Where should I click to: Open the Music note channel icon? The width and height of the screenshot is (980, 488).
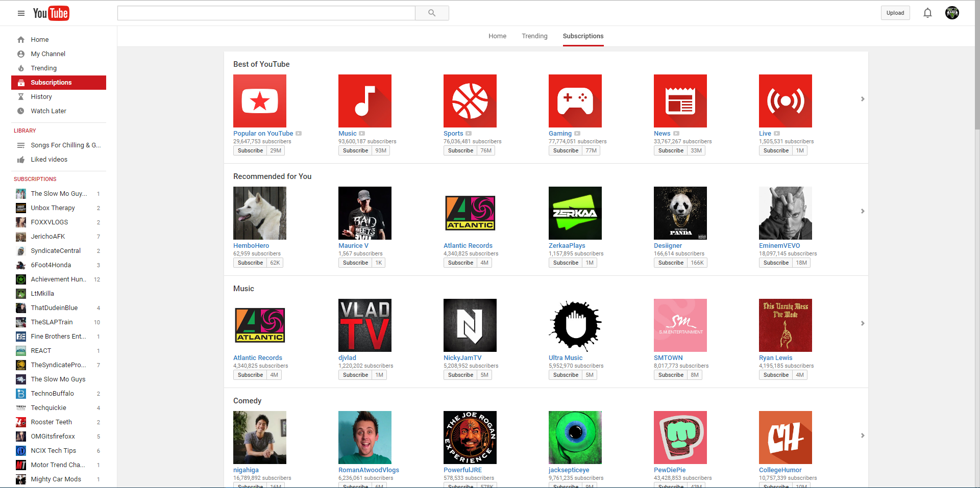pos(365,101)
